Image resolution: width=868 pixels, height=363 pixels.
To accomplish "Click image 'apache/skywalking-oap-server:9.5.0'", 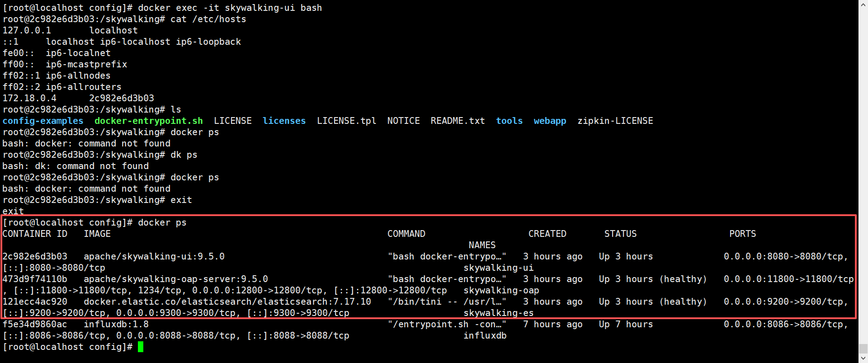I will tap(176, 279).
